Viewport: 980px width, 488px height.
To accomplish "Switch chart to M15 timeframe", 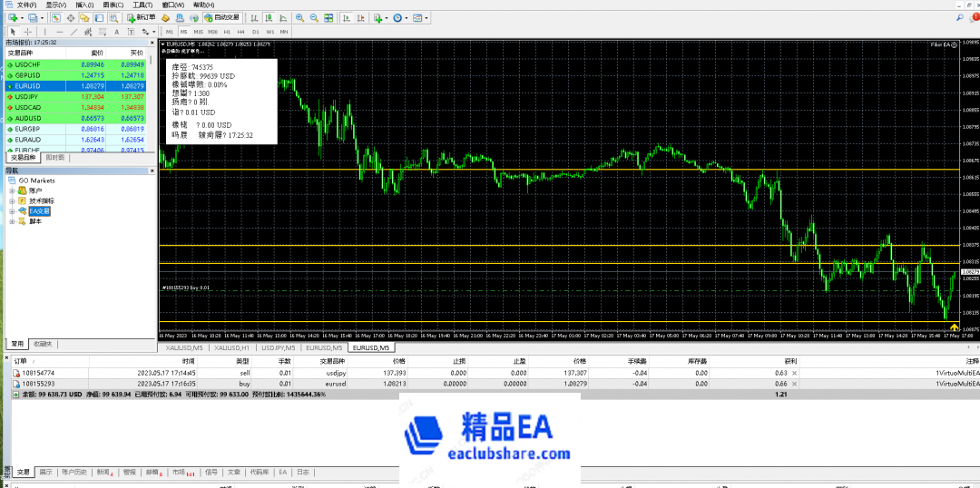I will click(x=198, y=31).
